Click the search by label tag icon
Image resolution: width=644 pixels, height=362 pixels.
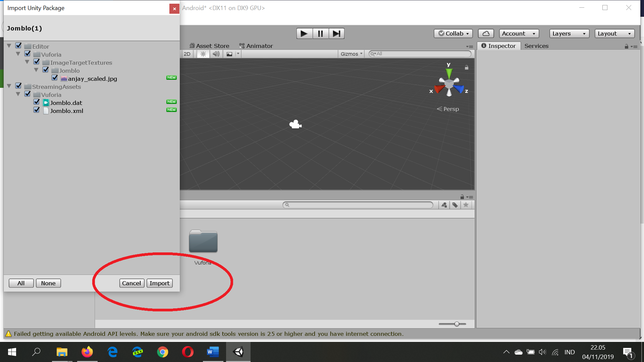click(455, 205)
